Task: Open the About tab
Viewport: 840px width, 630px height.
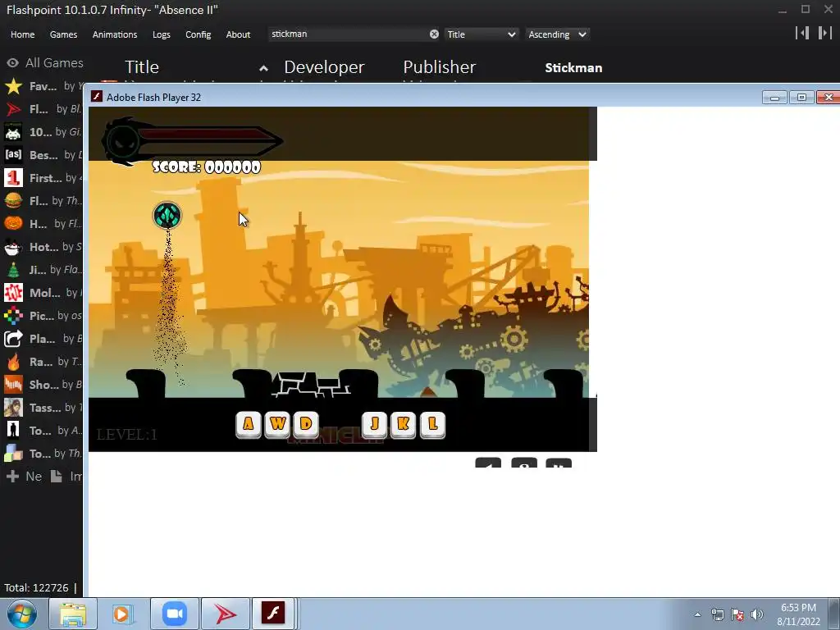Action: [238, 34]
